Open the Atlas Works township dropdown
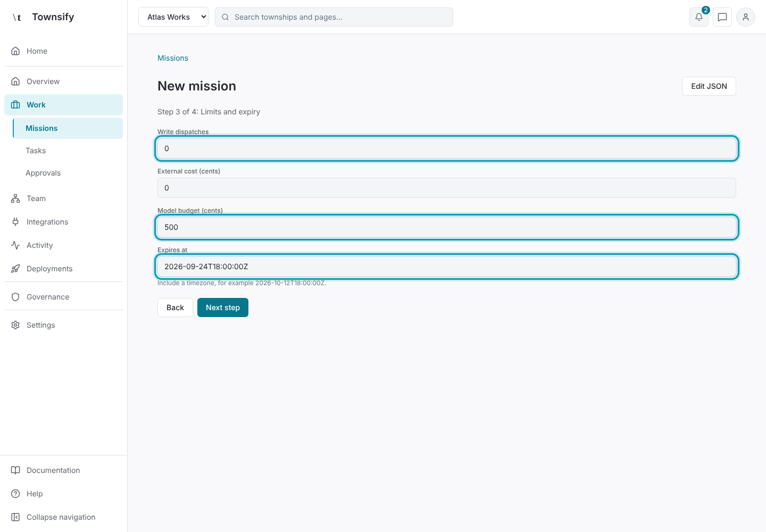Screen dimensions: 766x532 click(x=173, y=17)
